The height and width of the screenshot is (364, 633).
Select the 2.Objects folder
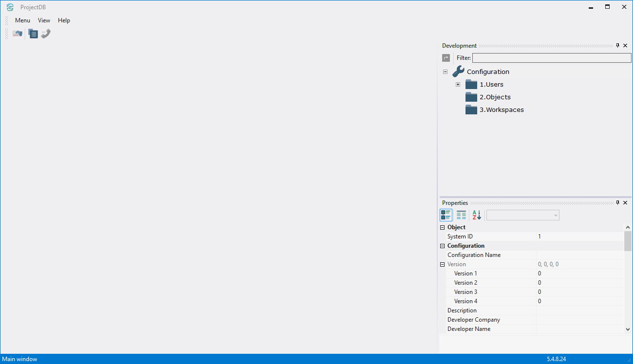point(495,97)
